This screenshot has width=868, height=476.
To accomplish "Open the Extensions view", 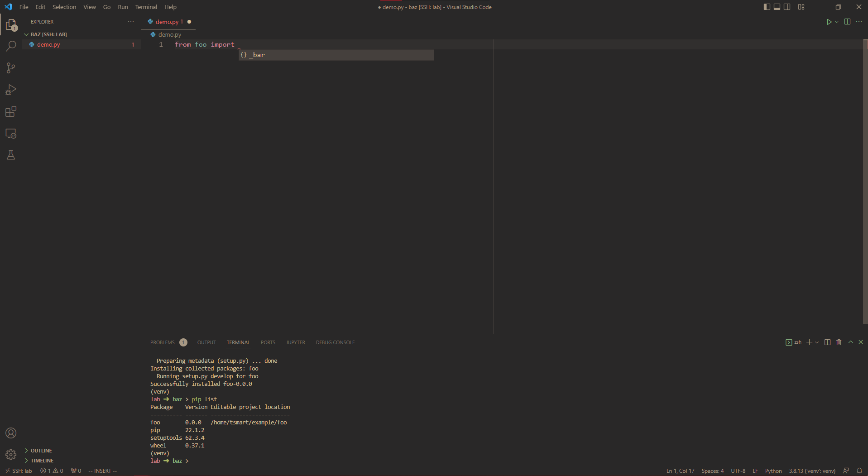I will 11,111.
